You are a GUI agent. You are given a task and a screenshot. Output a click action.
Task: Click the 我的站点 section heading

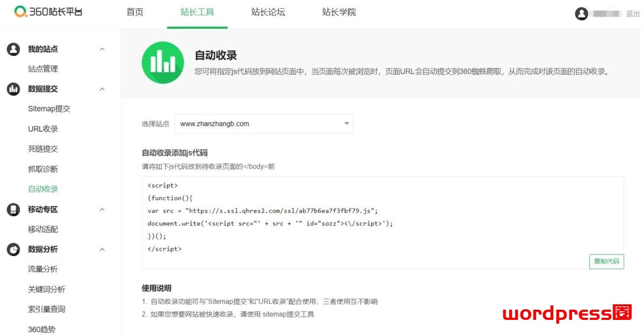click(43, 49)
